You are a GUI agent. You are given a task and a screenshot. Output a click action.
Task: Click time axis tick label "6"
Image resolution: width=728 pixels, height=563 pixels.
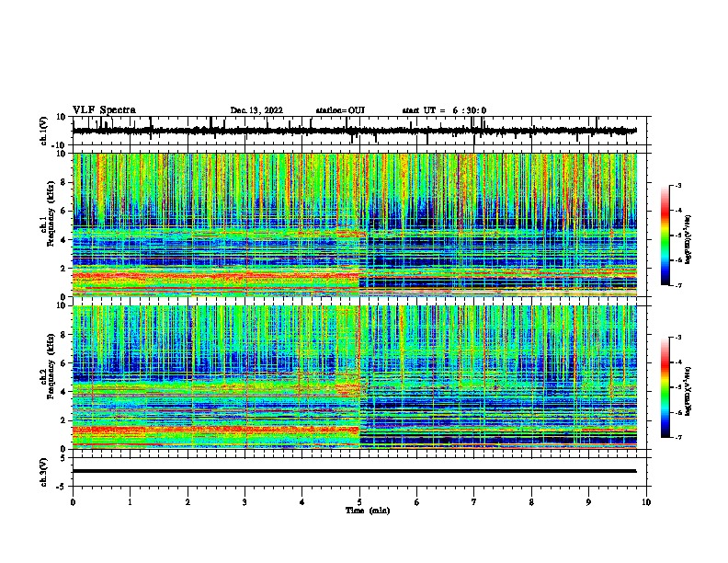pyautogui.click(x=417, y=502)
